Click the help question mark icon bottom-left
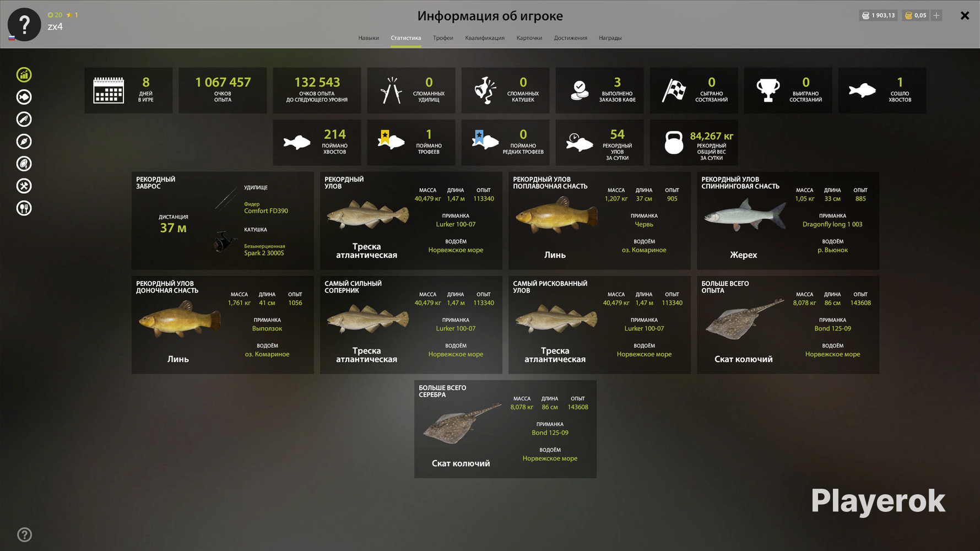This screenshot has width=980, height=551. click(24, 534)
